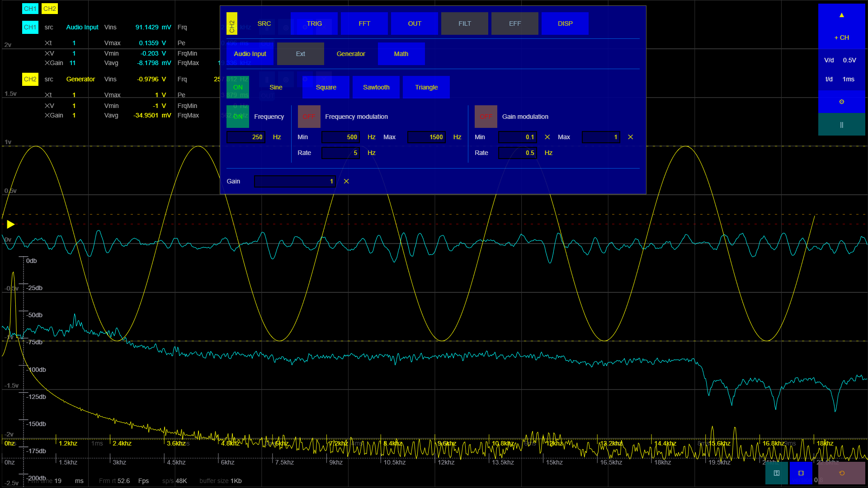The image size is (868, 488).
Task: Open settings via the gear icon
Action: pyautogui.click(x=841, y=102)
